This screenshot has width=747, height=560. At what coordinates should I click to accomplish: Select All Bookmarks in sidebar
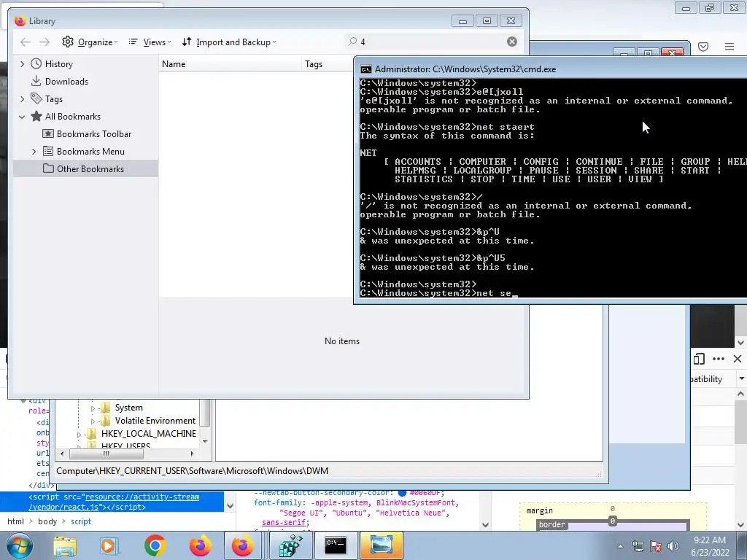[x=72, y=117]
